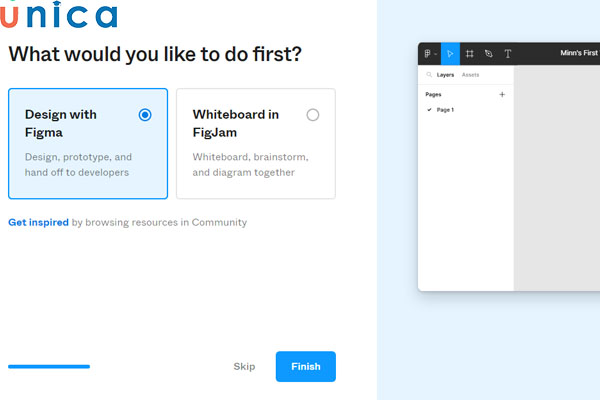Open the Get inspired link

(x=38, y=222)
